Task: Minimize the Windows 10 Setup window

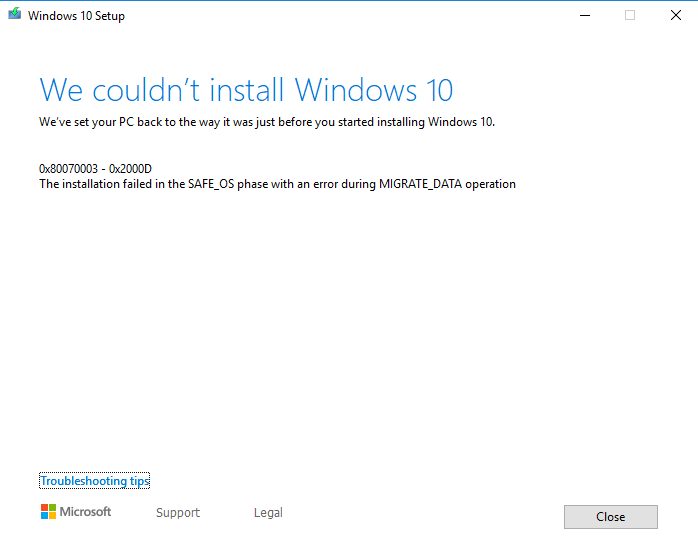Action: click(585, 16)
